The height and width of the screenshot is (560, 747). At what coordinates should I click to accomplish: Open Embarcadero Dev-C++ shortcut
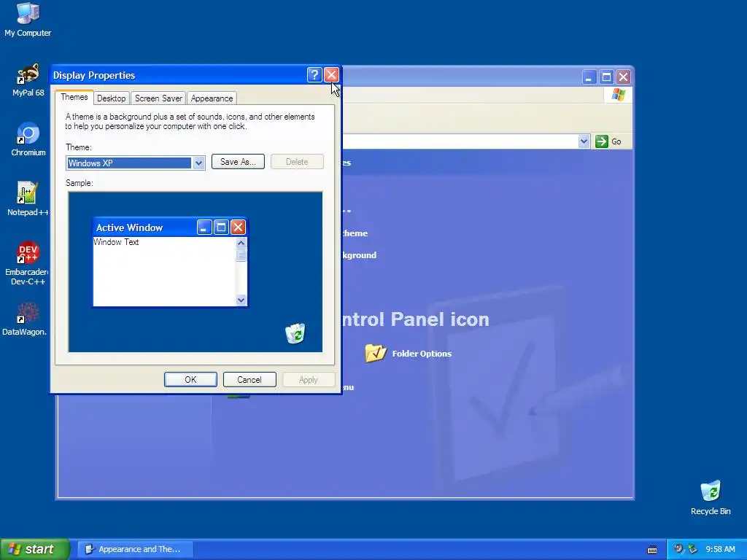pos(28,262)
